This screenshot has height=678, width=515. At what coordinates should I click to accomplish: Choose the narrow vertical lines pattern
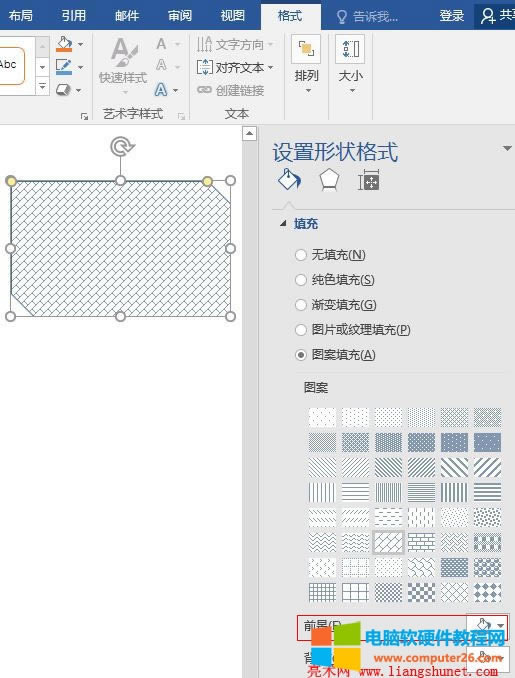click(388, 492)
